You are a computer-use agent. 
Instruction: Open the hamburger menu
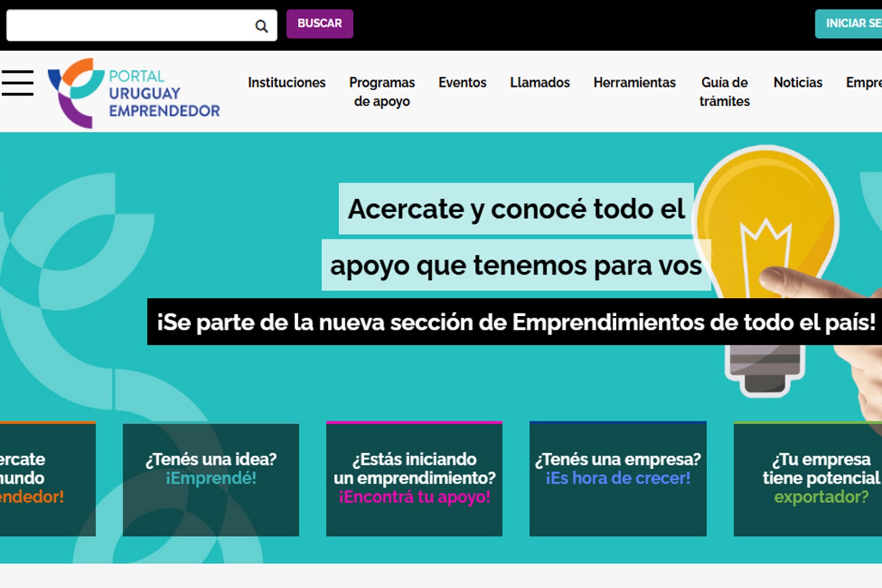[x=17, y=83]
